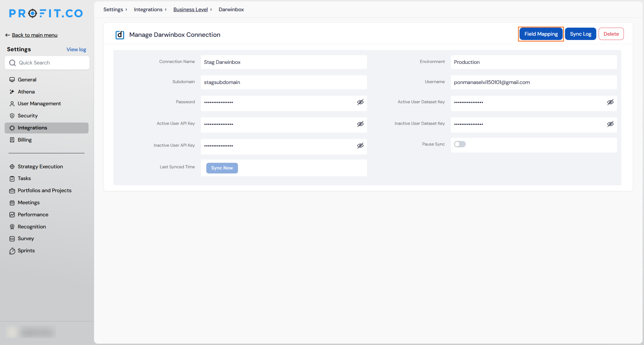Click the Quick Search magnifier icon
This screenshot has width=644, height=345.
[12, 63]
